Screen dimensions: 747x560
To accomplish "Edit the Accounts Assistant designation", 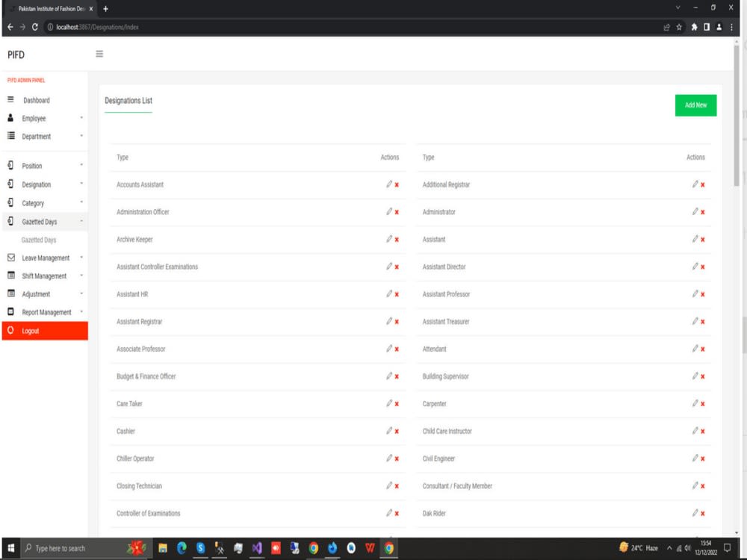I will 389,184.
